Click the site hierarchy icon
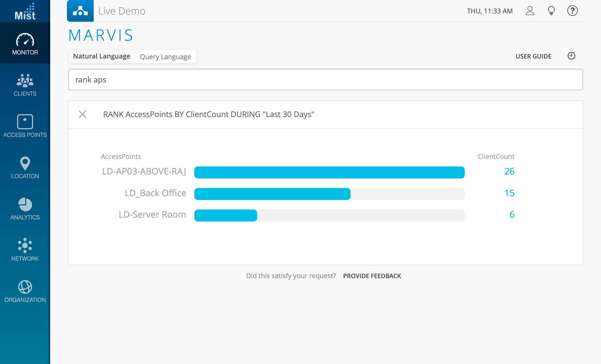 (x=80, y=11)
